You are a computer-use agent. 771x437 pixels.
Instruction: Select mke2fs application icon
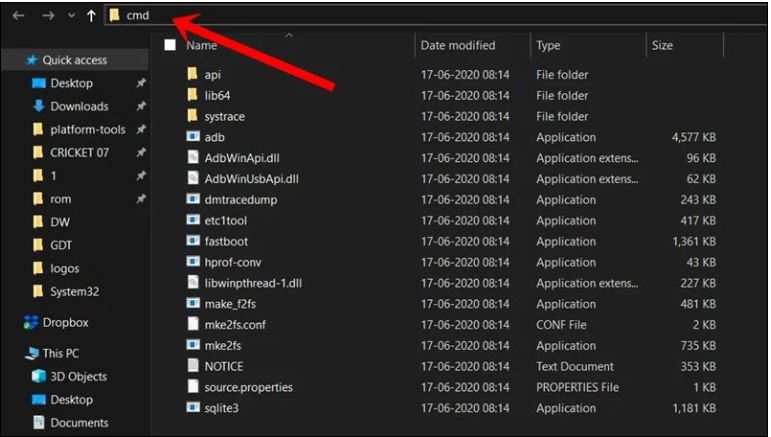[193, 345]
